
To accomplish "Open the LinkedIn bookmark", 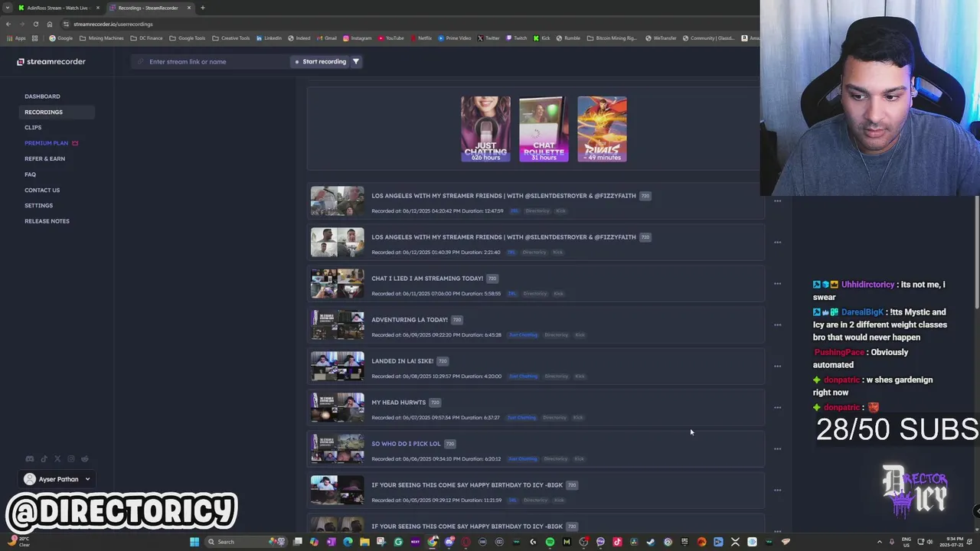I will (x=269, y=38).
